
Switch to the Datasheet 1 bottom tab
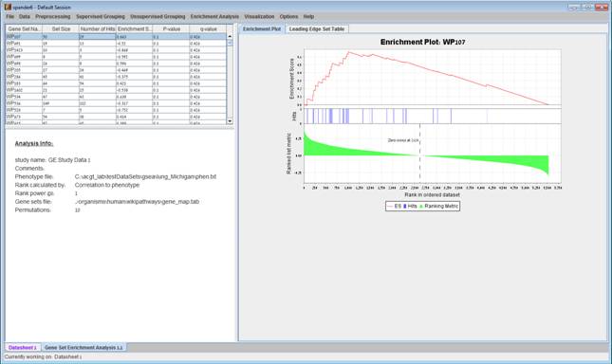pyautogui.click(x=22, y=347)
